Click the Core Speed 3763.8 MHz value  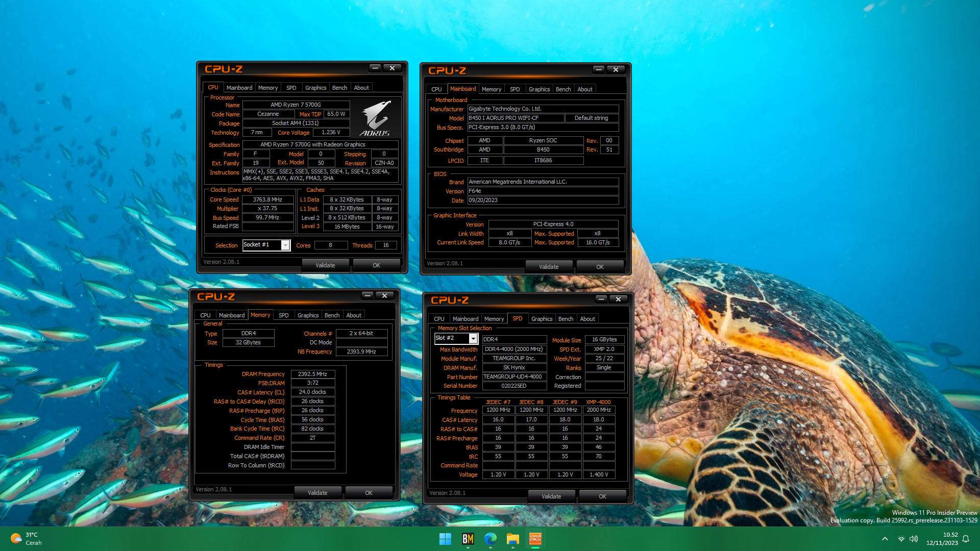pos(268,199)
